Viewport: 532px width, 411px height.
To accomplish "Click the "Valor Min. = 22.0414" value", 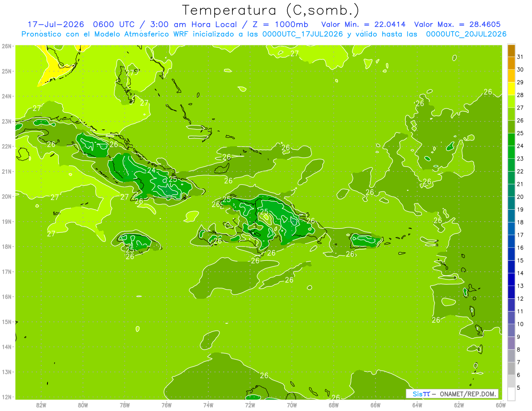I will (x=363, y=24).
